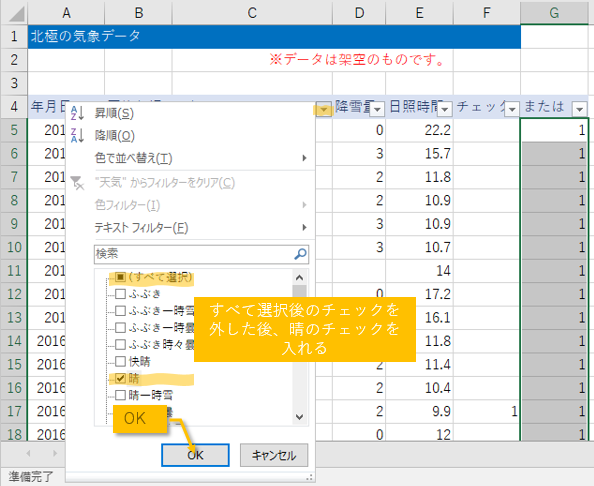This screenshot has height=486, width=594.
Task: Select row 4 header
Action: [x=14, y=106]
